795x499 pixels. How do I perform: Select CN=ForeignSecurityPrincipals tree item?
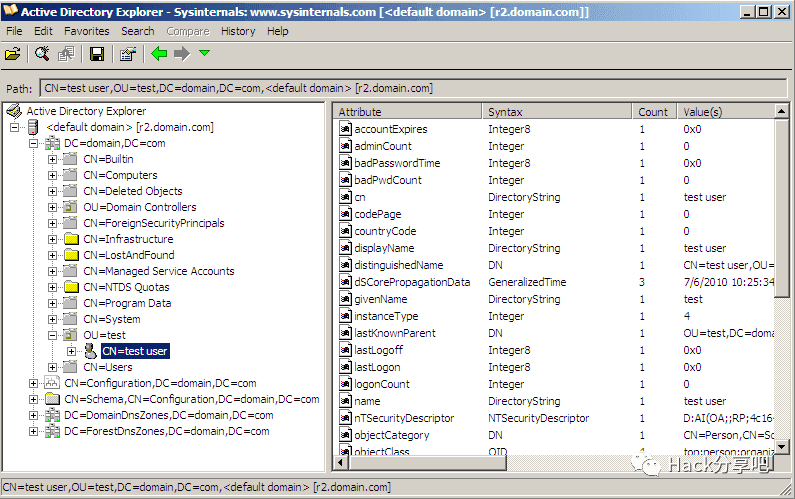coord(154,223)
